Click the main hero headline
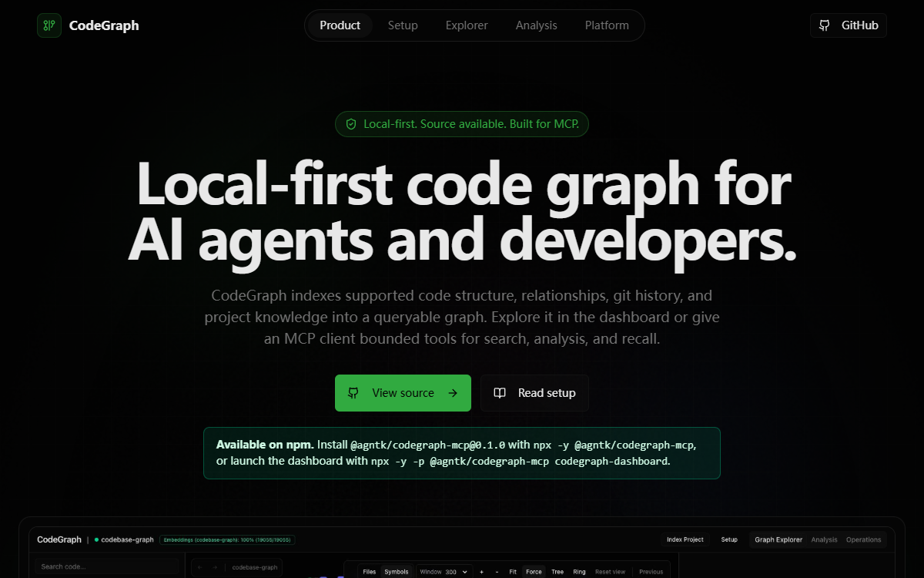Image resolution: width=924 pixels, height=578 pixels. point(462,214)
